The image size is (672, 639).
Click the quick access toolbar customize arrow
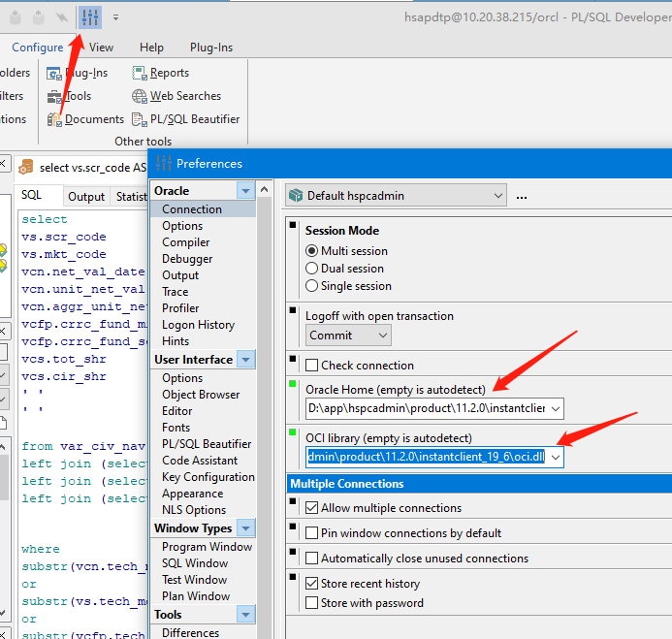[116, 17]
